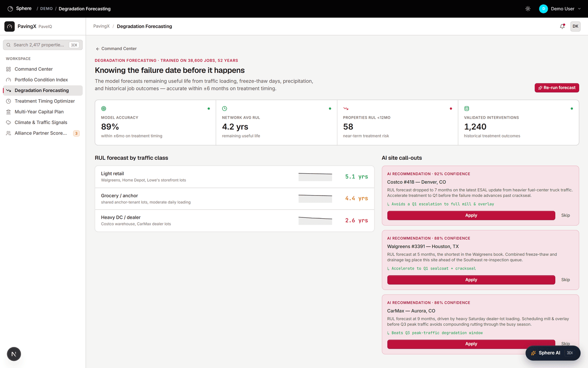Open notifications bell icon
The image size is (588, 368).
[562, 26]
